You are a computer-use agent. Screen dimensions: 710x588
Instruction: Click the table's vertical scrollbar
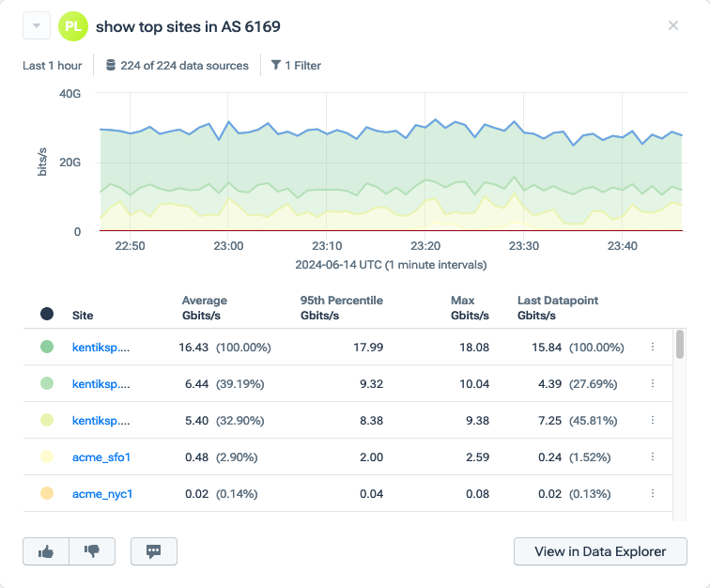tap(679, 345)
